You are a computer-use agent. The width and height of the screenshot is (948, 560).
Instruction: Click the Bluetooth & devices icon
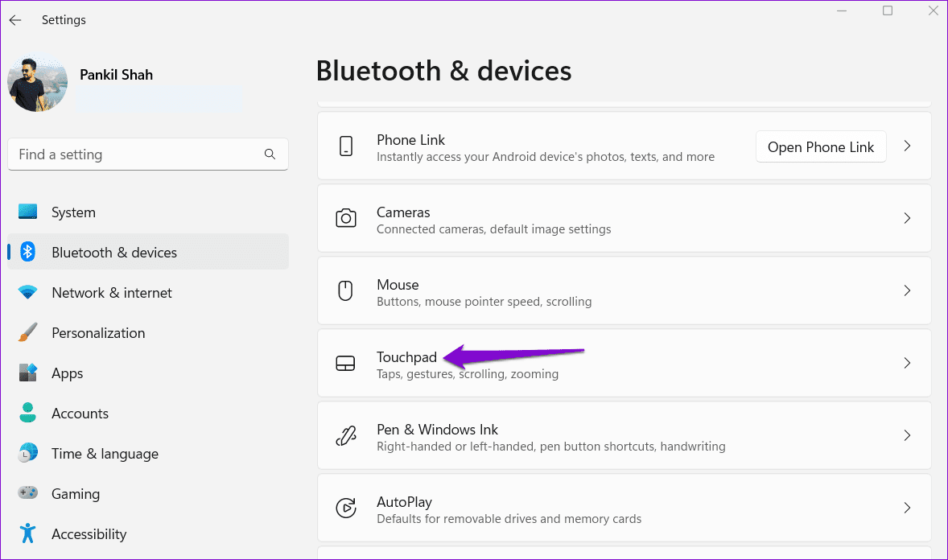pyautogui.click(x=27, y=252)
